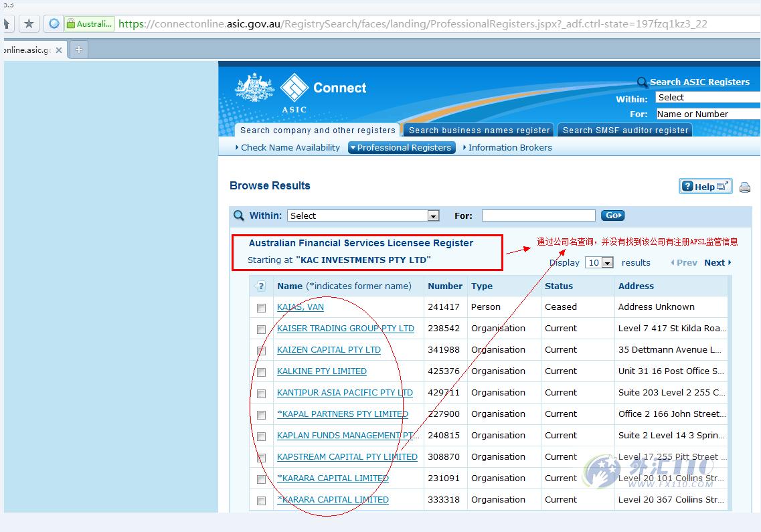
Task: Expand the Professional Registers menu
Action: pos(402,148)
